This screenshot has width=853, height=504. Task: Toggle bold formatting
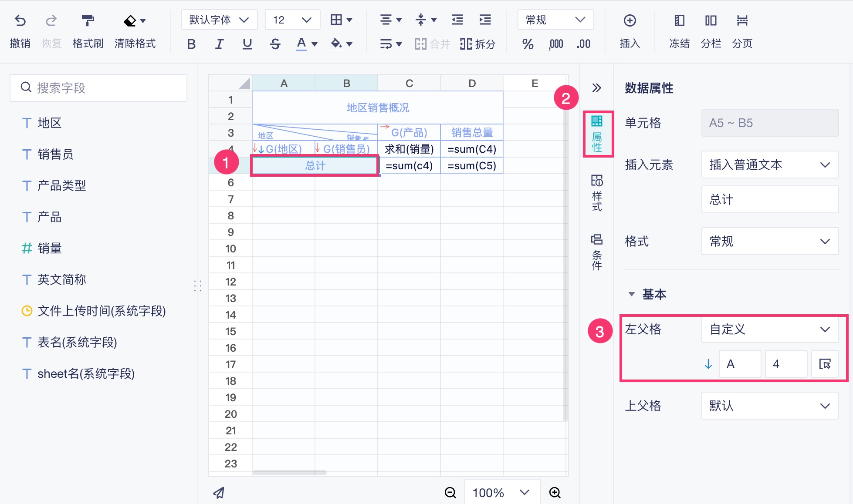tap(191, 44)
